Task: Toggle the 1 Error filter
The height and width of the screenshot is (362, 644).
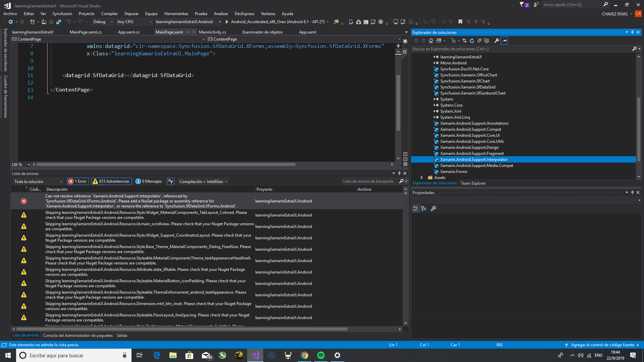Action: (77, 181)
